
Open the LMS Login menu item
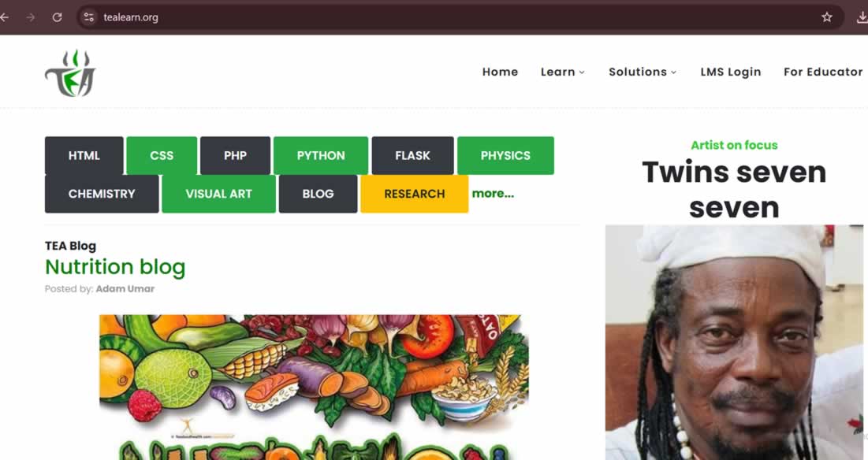tap(731, 72)
